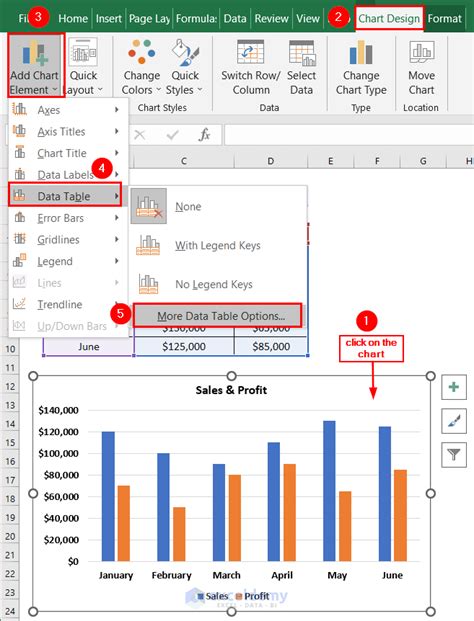The width and height of the screenshot is (474, 621).
Task: Expand Legend submenu arrow
Action: pos(116,261)
